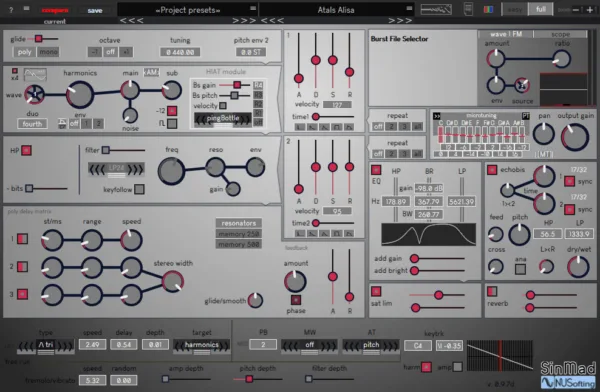
Task: Toggle the HP filter switch
Action: click(26, 150)
